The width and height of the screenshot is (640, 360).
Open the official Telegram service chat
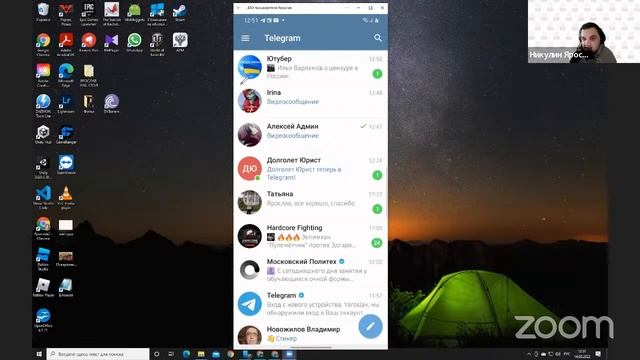(311, 304)
